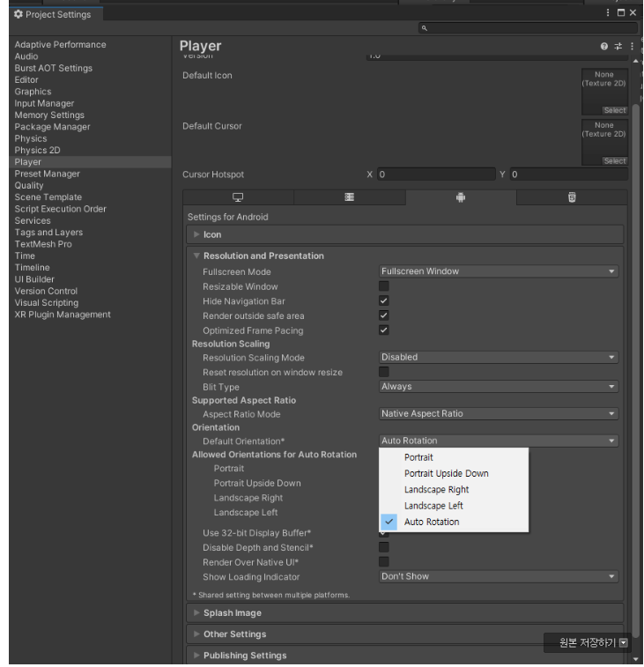The height and width of the screenshot is (667, 644).
Task: Open Player presets slider icon
Action: coord(618,46)
